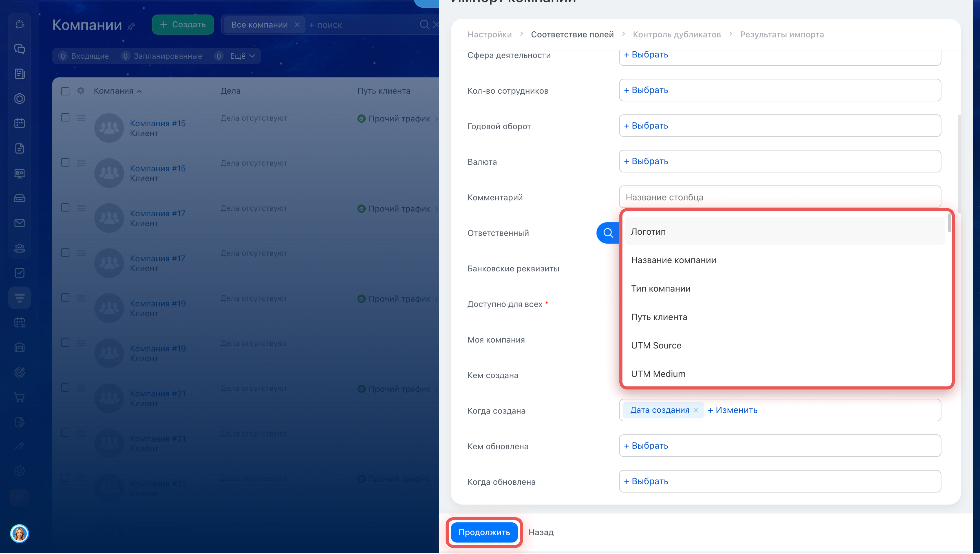The image size is (980, 554).
Task: Open Контроль дубликатов step
Action: (677, 35)
